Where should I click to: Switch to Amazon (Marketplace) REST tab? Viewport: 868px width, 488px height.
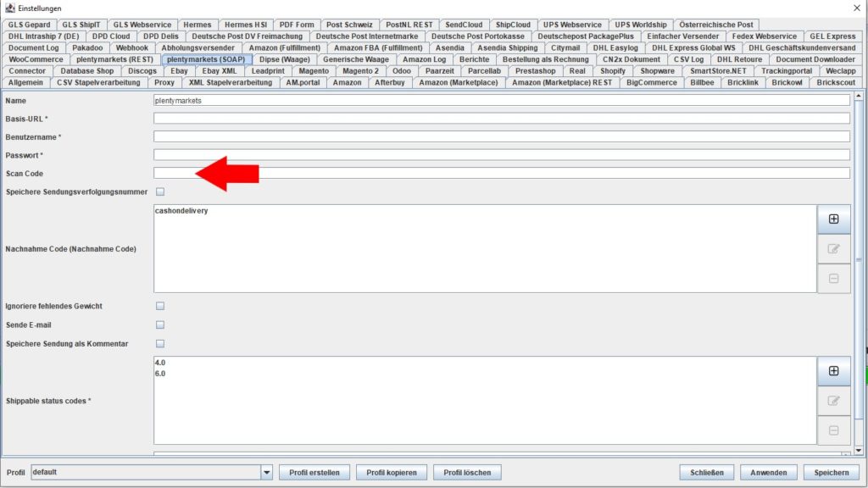click(562, 82)
